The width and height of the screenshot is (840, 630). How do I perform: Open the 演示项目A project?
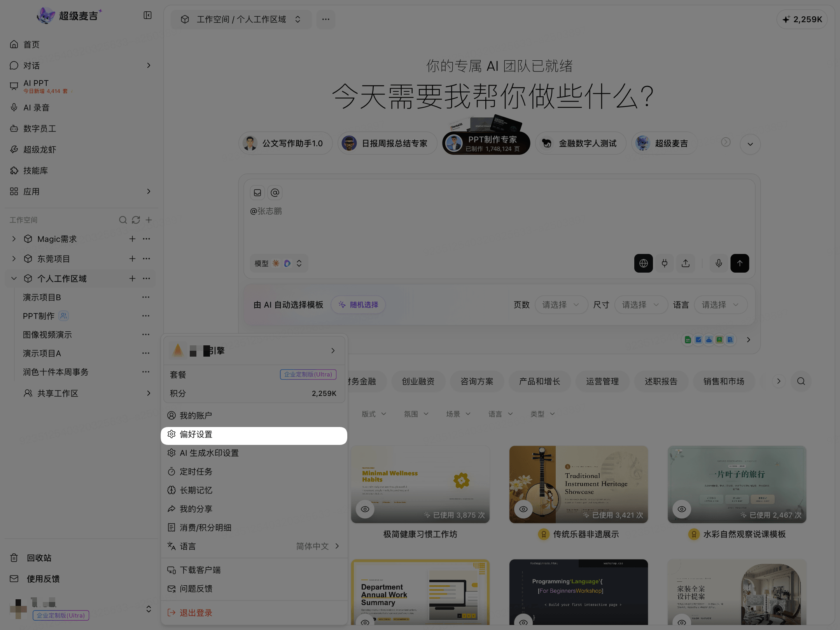coord(42,353)
